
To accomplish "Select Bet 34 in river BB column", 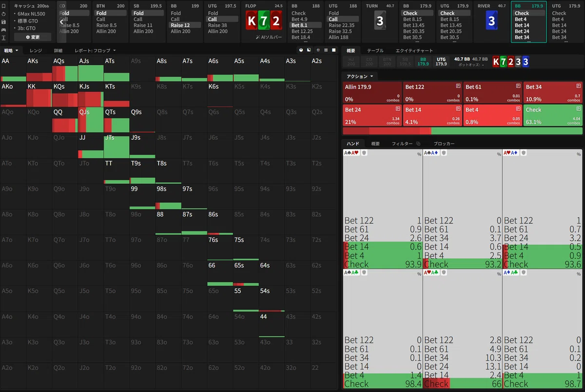I will click(x=528, y=37).
